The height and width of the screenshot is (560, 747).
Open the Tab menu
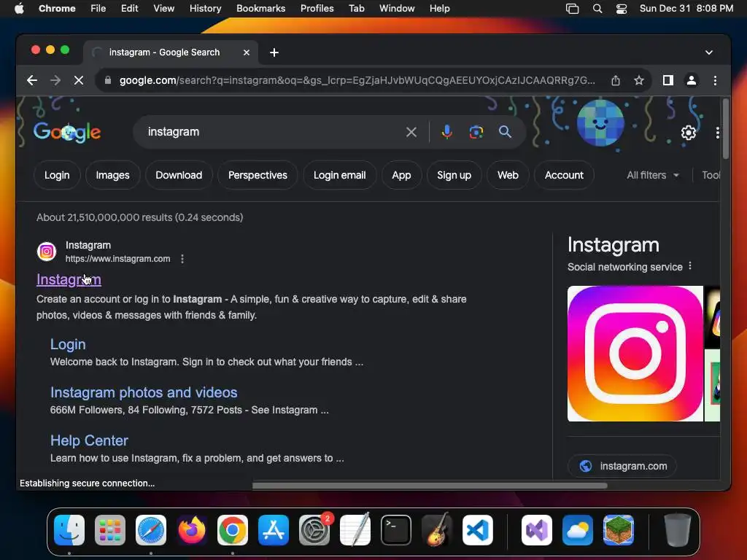click(356, 8)
